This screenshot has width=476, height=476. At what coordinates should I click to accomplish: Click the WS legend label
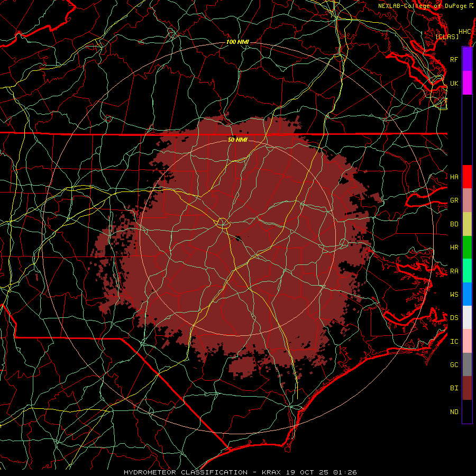coord(454,295)
